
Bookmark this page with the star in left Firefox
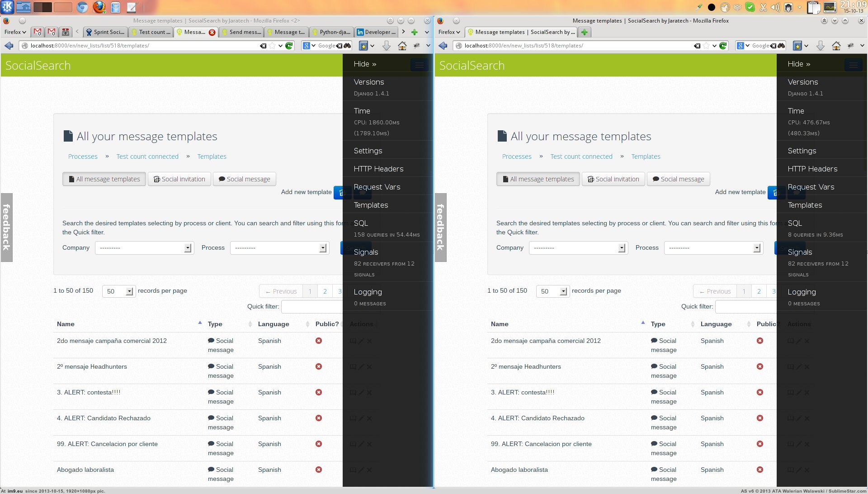pos(272,46)
